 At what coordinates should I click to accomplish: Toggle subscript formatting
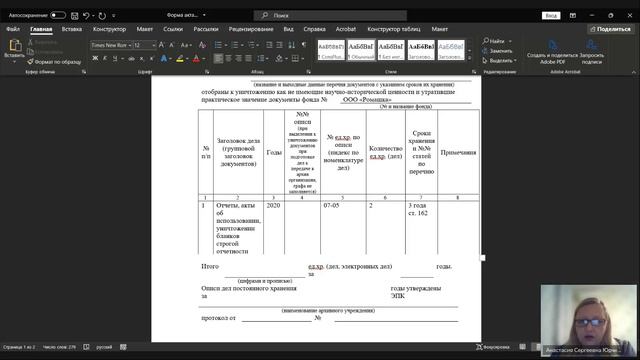[x=142, y=59]
